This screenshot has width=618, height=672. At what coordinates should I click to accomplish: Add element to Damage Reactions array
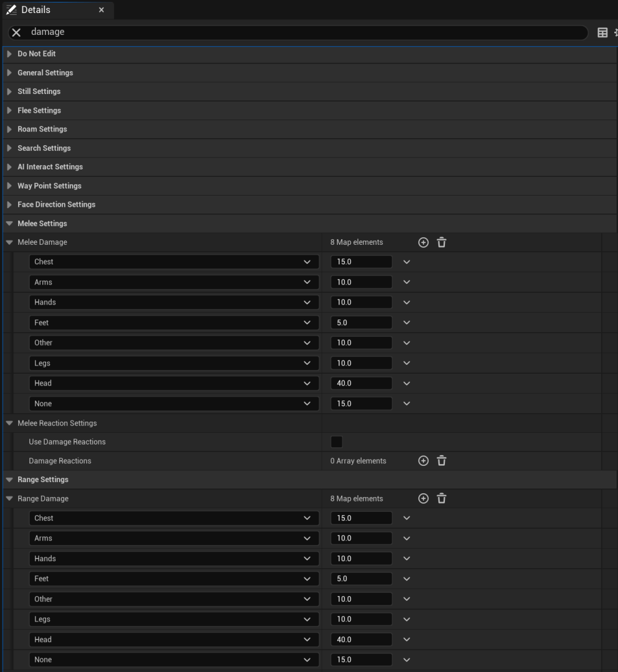(x=423, y=461)
